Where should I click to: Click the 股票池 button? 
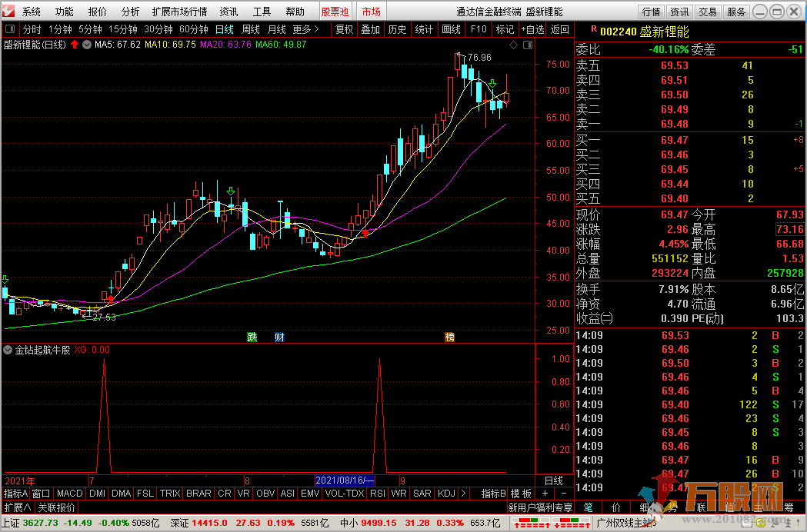335,12
